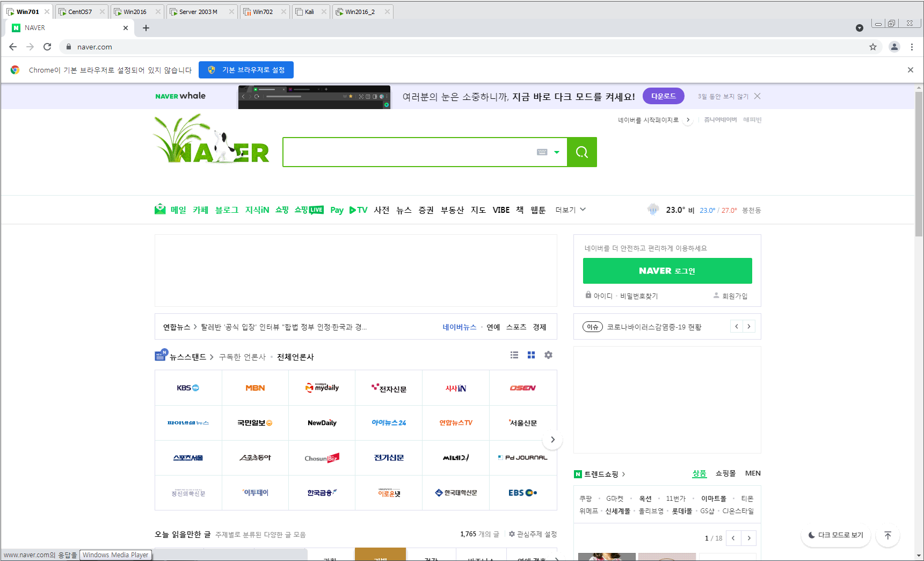The height and width of the screenshot is (561, 924).
Task: Open 비밀번호찾기 link
Action: click(x=639, y=296)
